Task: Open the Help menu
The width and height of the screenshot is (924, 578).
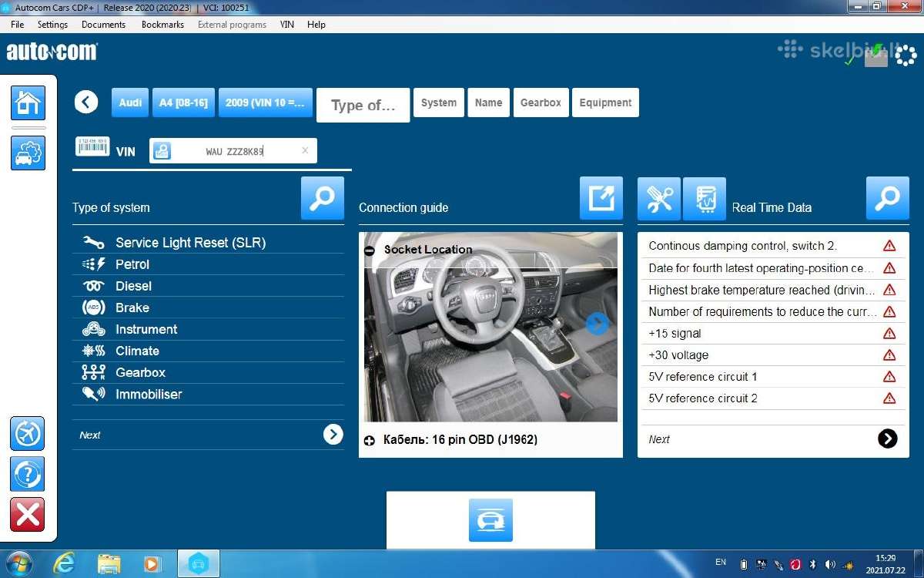Action: tap(316, 25)
